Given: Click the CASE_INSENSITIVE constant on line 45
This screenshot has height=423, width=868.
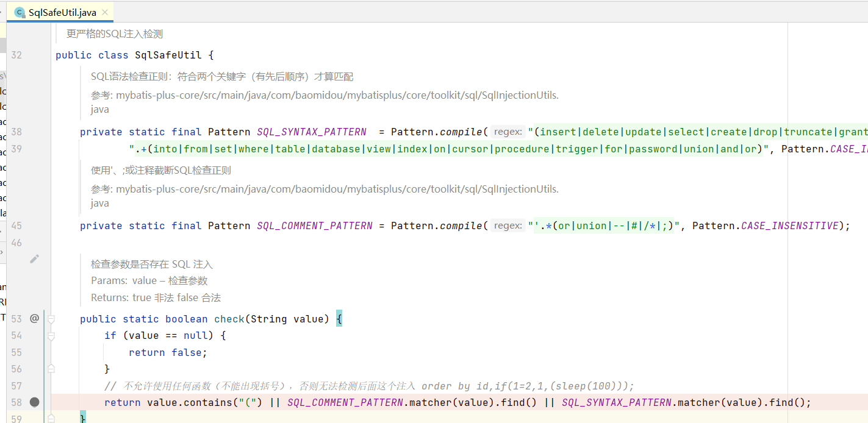Looking at the screenshot, I should [790, 226].
